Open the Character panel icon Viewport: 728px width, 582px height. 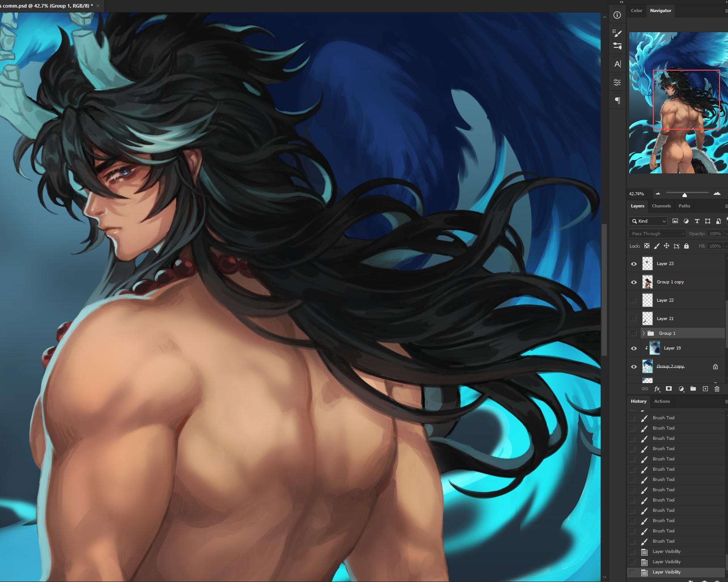pyautogui.click(x=617, y=64)
